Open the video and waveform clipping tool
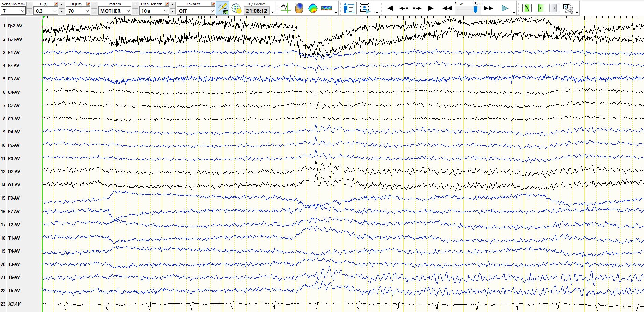This screenshot has width=644, height=312. point(568,8)
